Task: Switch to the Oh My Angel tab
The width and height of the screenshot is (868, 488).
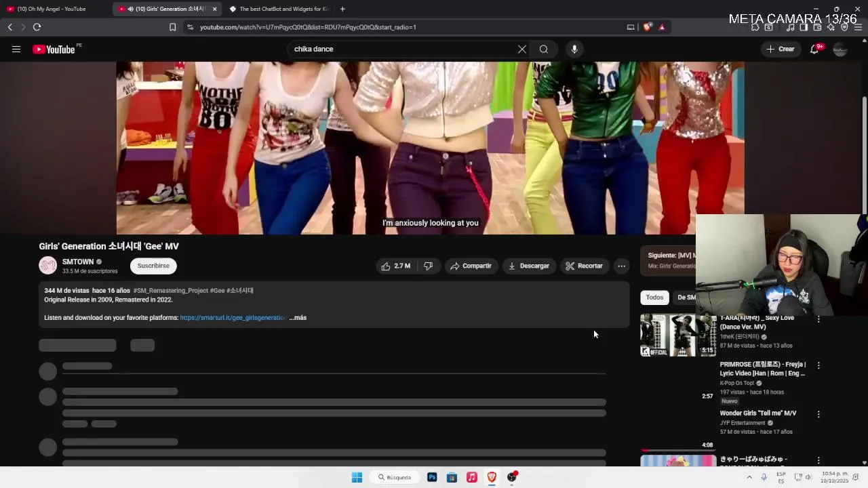Action: (52, 9)
